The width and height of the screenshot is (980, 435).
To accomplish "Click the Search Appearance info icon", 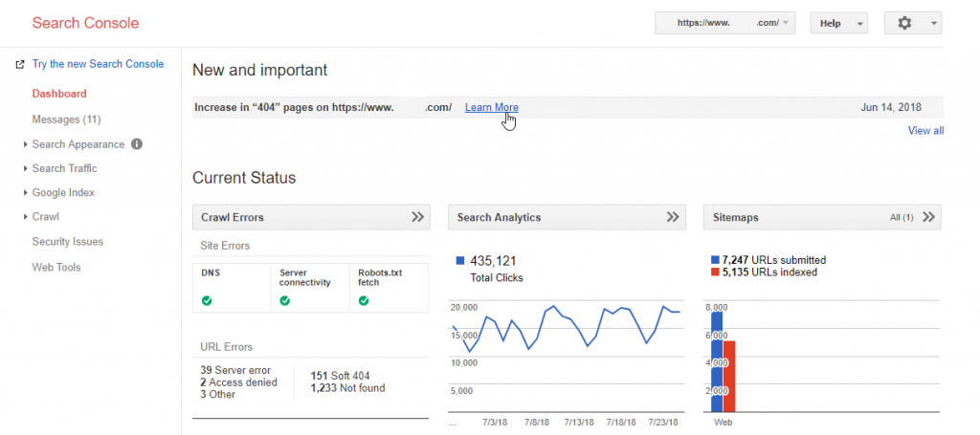I will (137, 144).
